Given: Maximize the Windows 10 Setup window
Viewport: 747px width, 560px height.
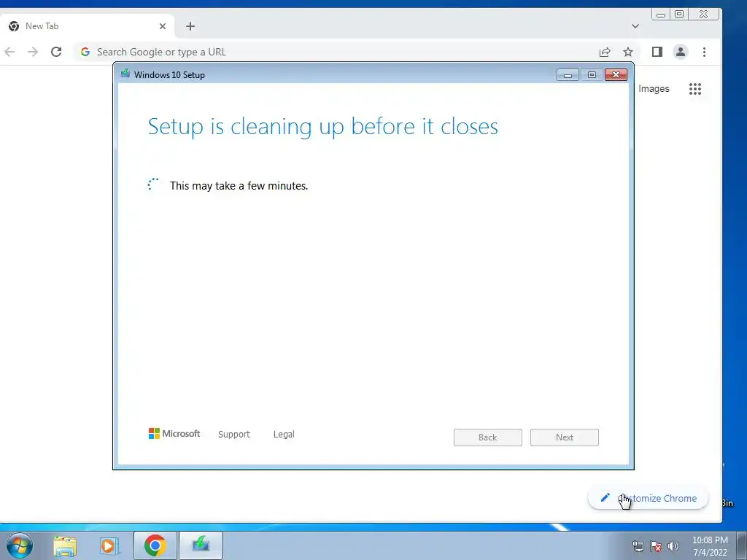Looking at the screenshot, I should click(592, 75).
